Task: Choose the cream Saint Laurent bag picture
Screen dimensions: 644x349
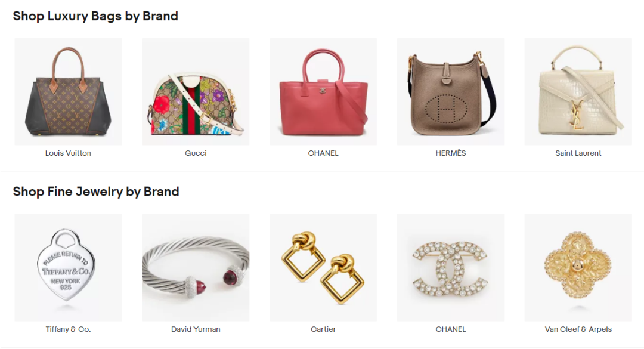Action: (578, 92)
